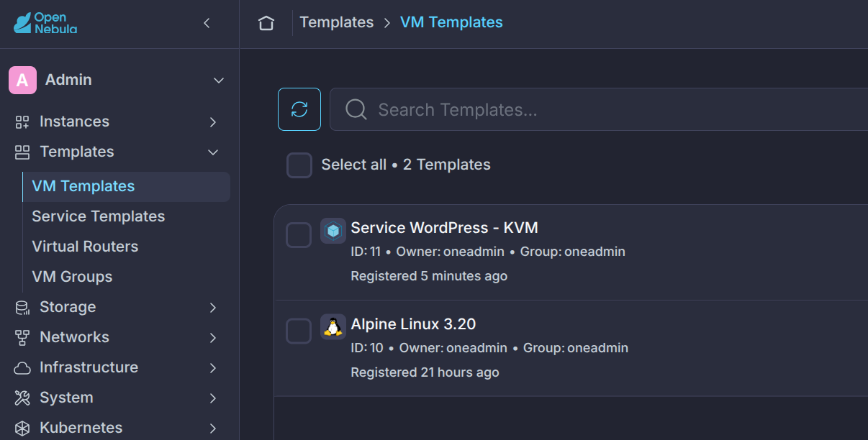
Task: Click the Kubernetes cube icon
Action: pyautogui.click(x=22, y=428)
